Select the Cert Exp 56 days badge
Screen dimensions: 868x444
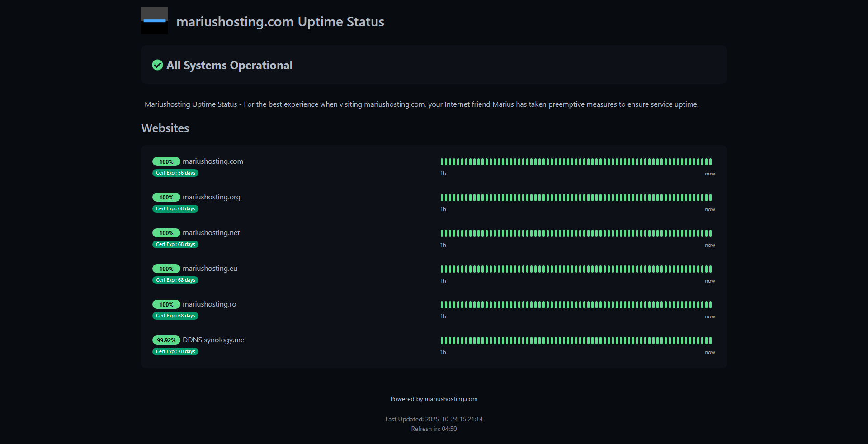pos(175,173)
